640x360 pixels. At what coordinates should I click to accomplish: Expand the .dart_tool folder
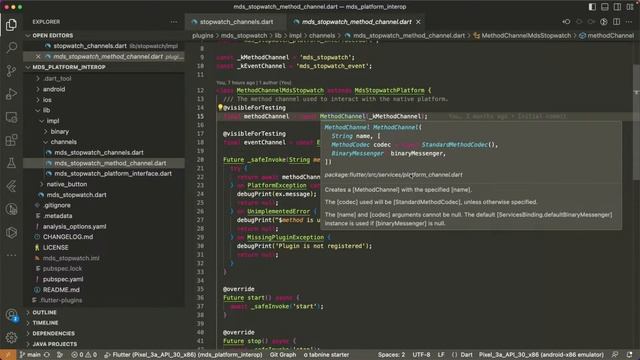click(57, 78)
